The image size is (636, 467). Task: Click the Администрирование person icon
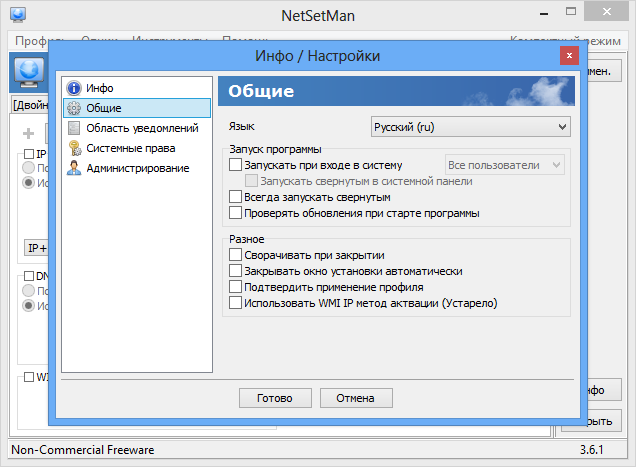click(74, 168)
